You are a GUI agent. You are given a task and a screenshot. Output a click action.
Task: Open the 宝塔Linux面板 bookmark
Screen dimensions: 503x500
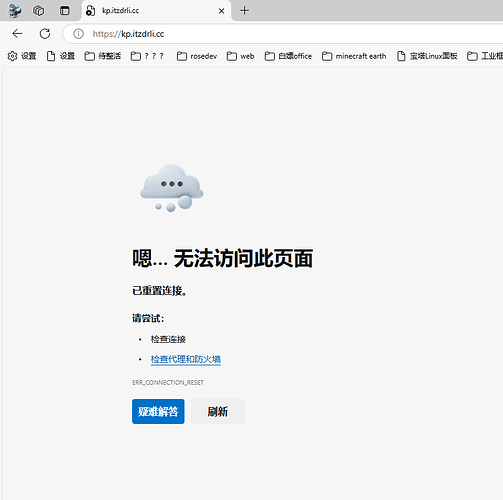(x=427, y=56)
